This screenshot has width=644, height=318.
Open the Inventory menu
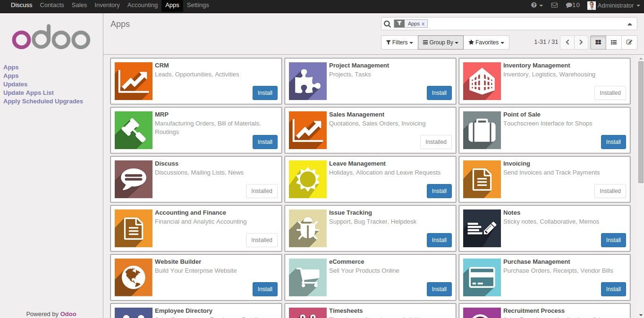point(107,5)
